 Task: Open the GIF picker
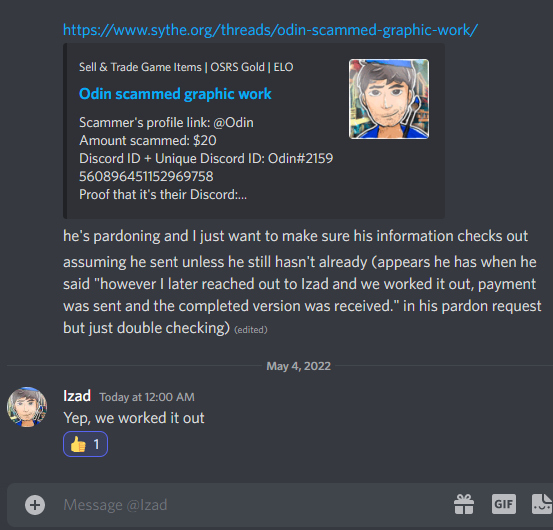point(504,504)
